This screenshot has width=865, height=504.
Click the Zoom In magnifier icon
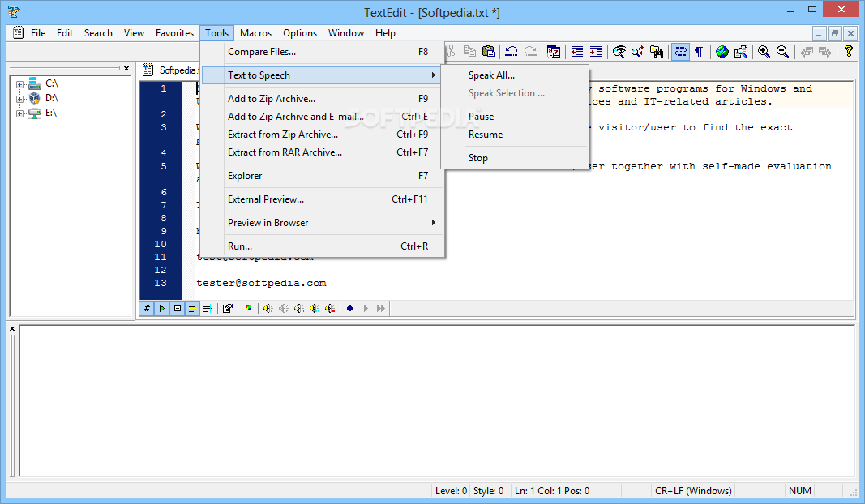point(764,51)
